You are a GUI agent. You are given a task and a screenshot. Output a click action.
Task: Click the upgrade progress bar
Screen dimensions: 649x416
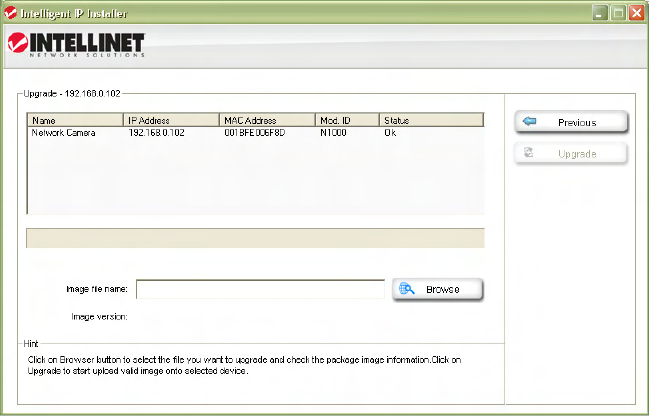click(255, 238)
